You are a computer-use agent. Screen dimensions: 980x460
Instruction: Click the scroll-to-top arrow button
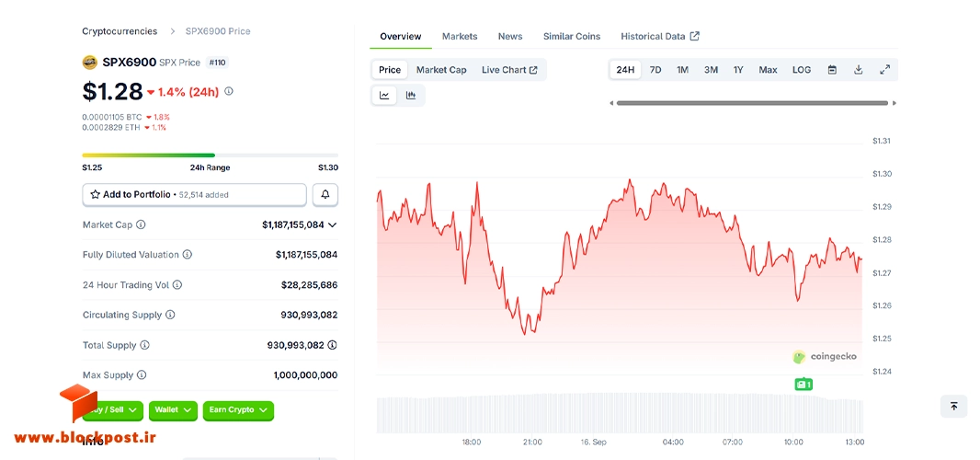click(953, 406)
